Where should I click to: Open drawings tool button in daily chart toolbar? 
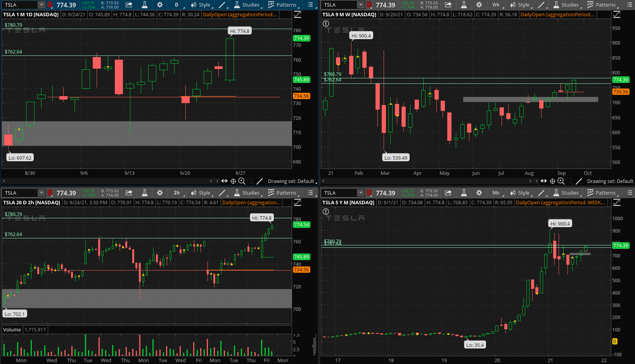222,4
